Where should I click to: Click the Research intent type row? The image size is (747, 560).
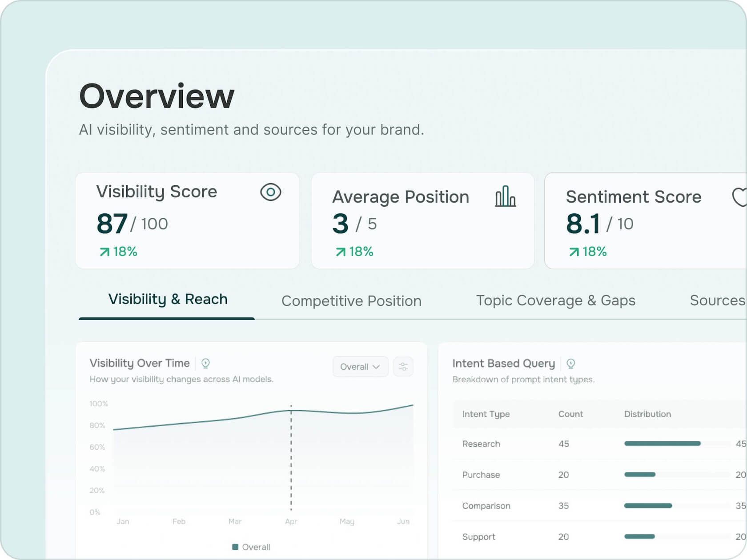[481, 444]
